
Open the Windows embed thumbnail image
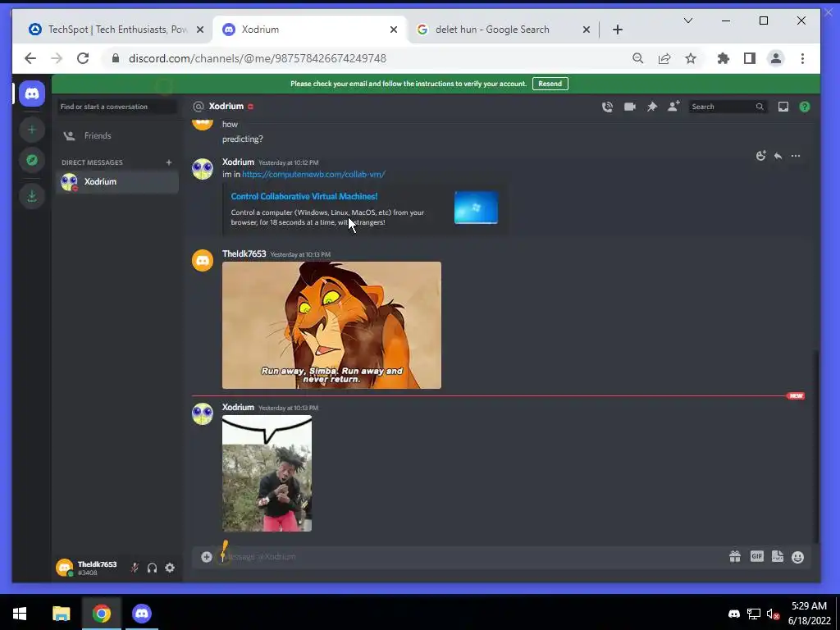tap(476, 208)
